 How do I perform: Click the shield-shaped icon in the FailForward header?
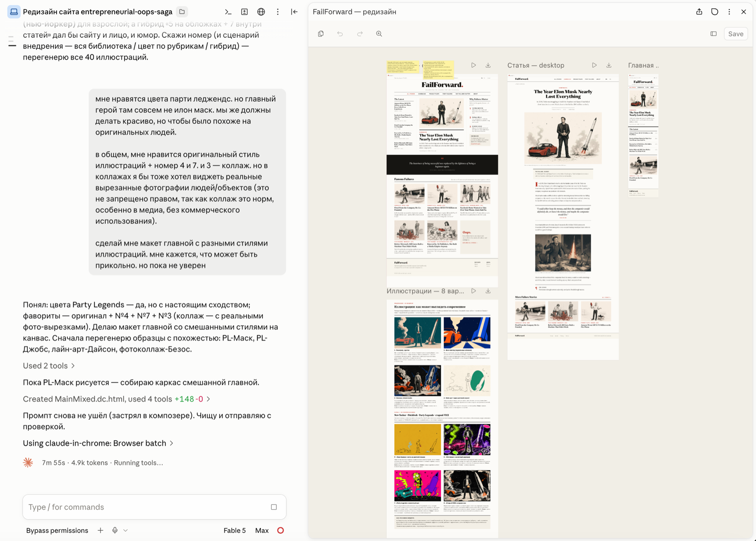[x=714, y=12]
